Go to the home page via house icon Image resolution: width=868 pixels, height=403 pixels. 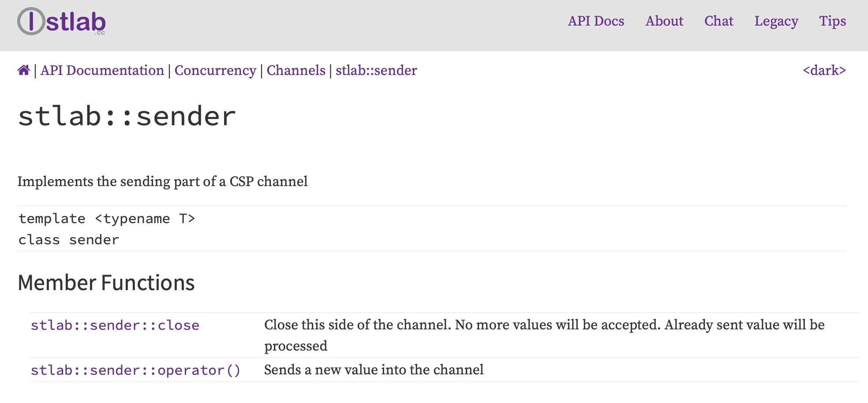point(24,70)
